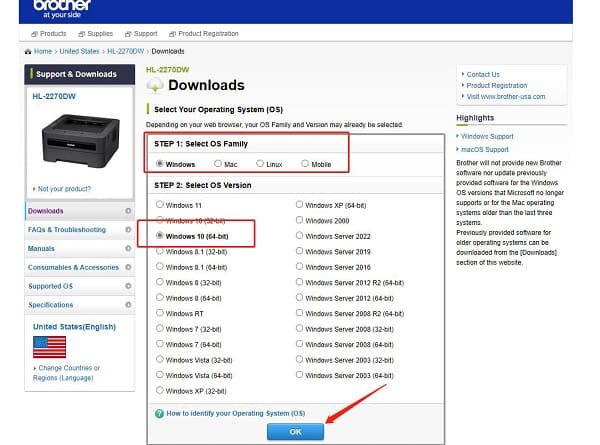Select Windows 11 radio button

click(160, 204)
